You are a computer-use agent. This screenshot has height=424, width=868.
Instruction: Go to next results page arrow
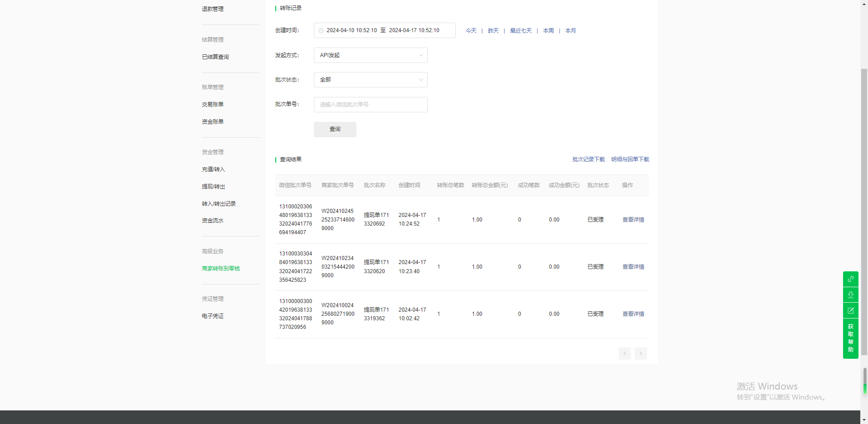coord(641,353)
